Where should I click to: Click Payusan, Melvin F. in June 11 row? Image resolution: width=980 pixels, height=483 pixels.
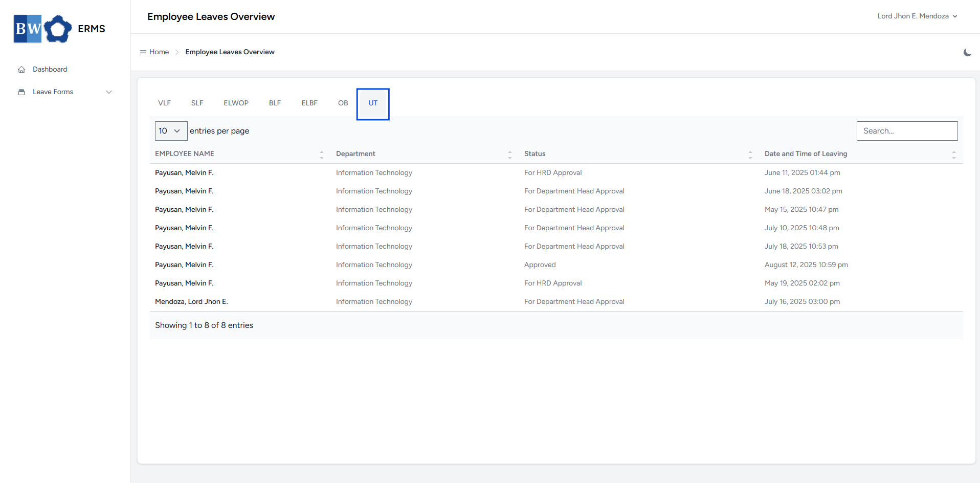(x=184, y=173)
